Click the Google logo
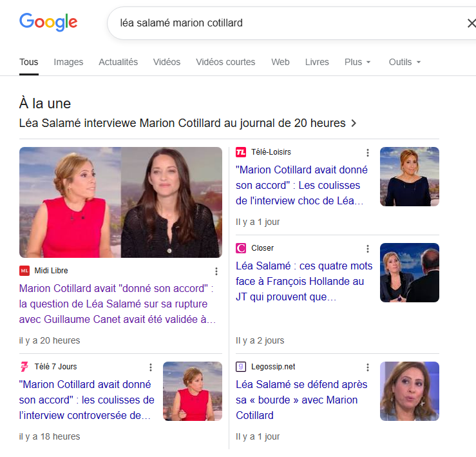The height and width of the screenshot is (457, 476). click(x=48, y=23)
